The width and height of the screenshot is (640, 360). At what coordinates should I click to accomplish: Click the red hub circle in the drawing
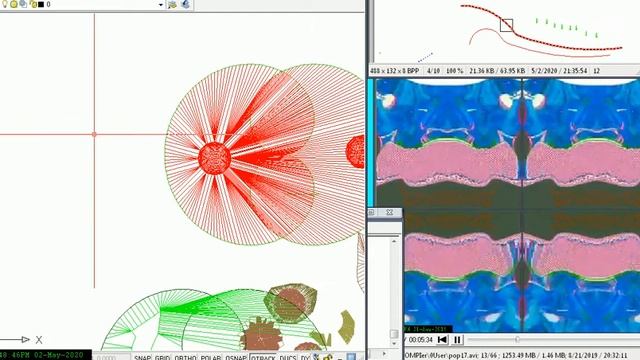[x=214, y=158]
